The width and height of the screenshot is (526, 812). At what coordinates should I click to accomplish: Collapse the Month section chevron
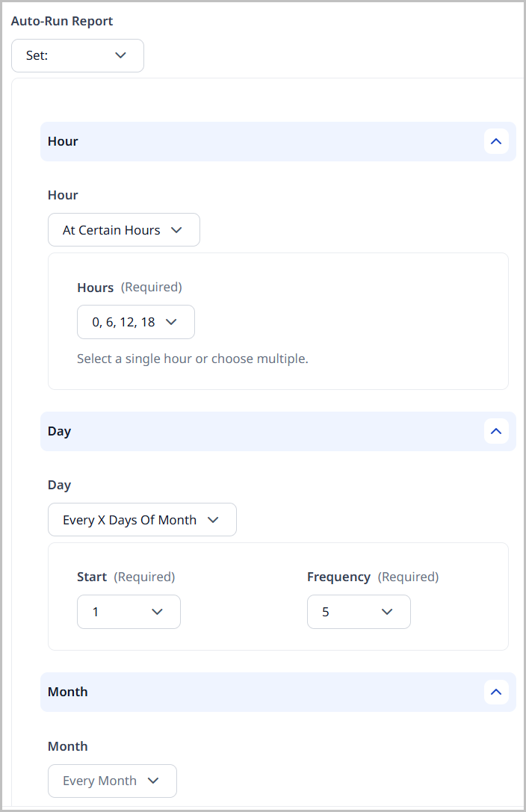pyautogui.click(x=496, y=692)
